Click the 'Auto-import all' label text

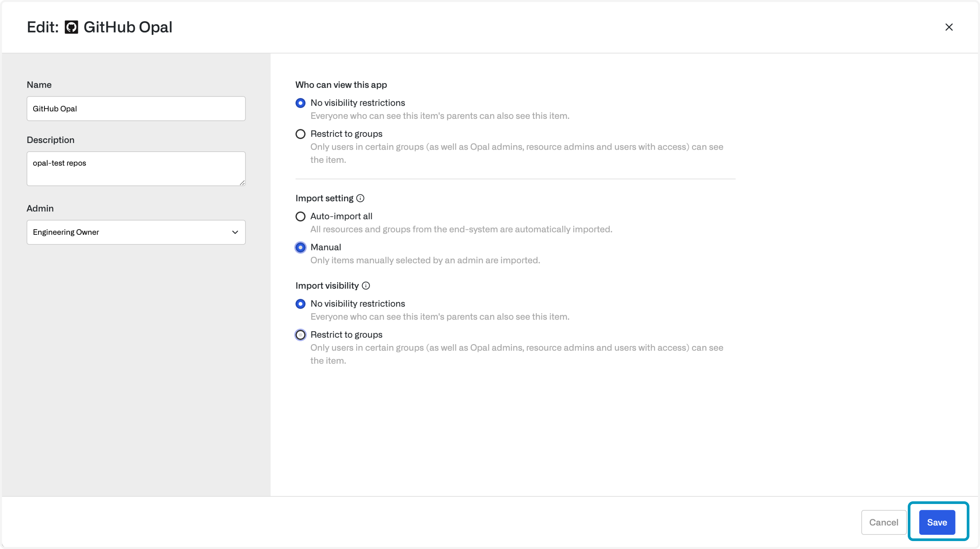(x=341, y=216)
